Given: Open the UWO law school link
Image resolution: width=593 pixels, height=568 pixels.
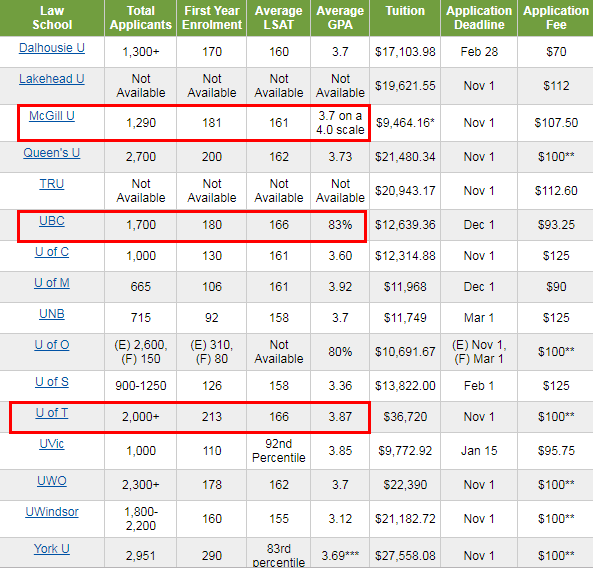Looking at the screenshot, I should [52, 481].
